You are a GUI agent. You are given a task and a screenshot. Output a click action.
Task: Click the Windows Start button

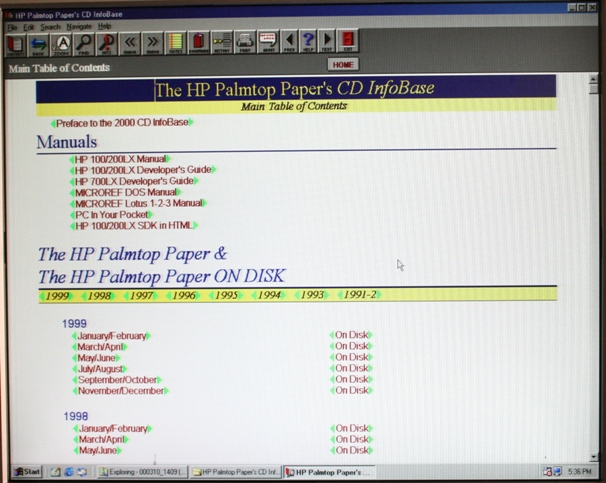pyautogui.click(x=26, y=471)
